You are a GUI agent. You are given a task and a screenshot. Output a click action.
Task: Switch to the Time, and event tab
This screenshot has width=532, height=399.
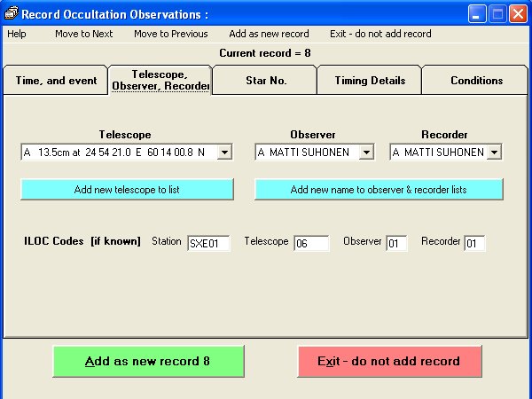pos(56,81)
